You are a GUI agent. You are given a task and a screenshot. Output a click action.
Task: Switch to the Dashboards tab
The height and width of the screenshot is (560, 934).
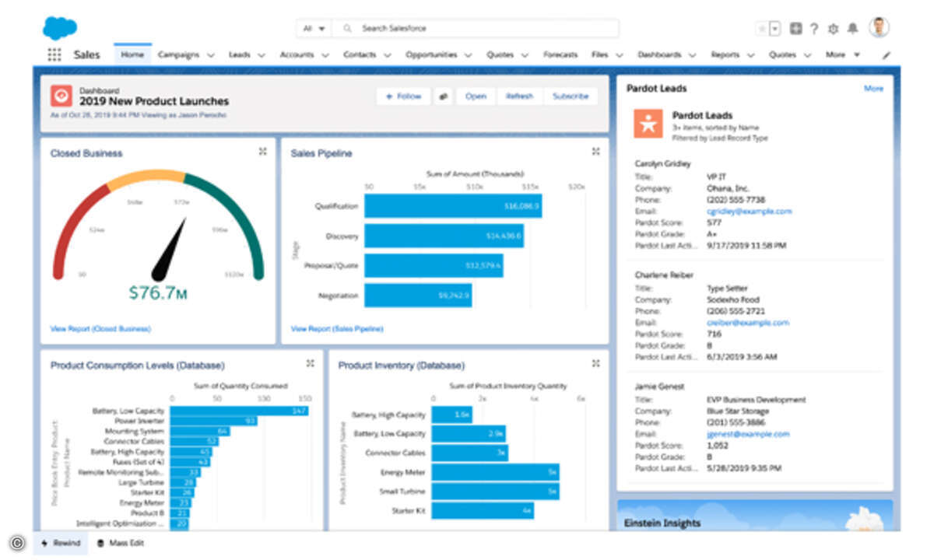tap(659, 55)
